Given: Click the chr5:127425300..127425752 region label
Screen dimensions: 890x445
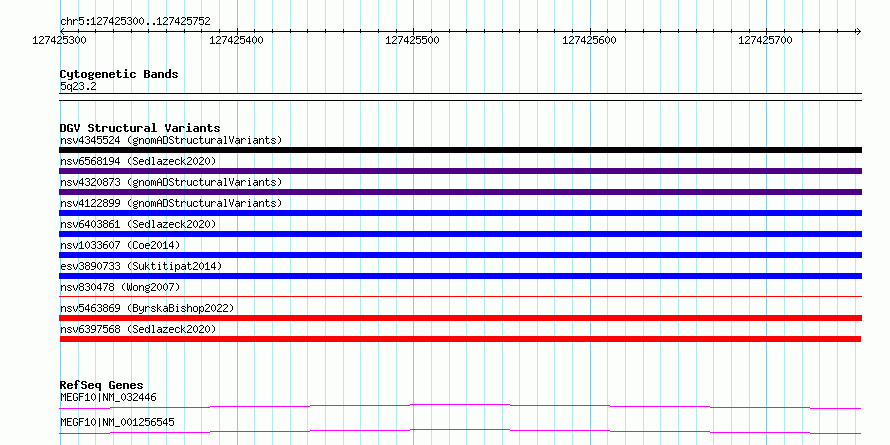Looking at the screenshot, I should pyautogui.click(x=135, y=22).
